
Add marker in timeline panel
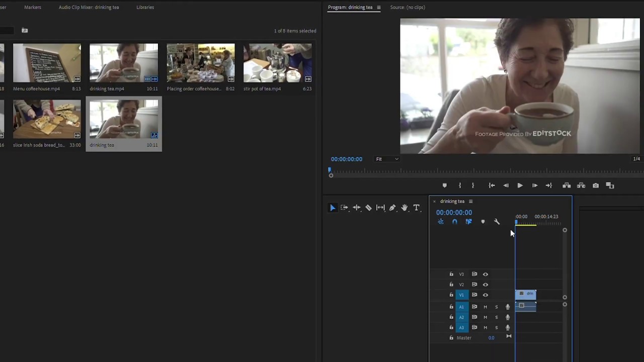point(483,222)
